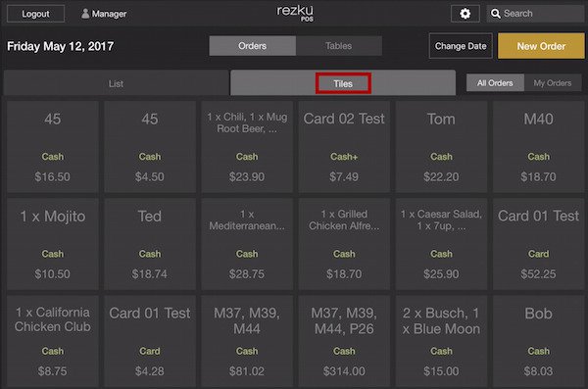Open settings via the gear icon
Screen dimensions: 588x389
pos(465,14)
